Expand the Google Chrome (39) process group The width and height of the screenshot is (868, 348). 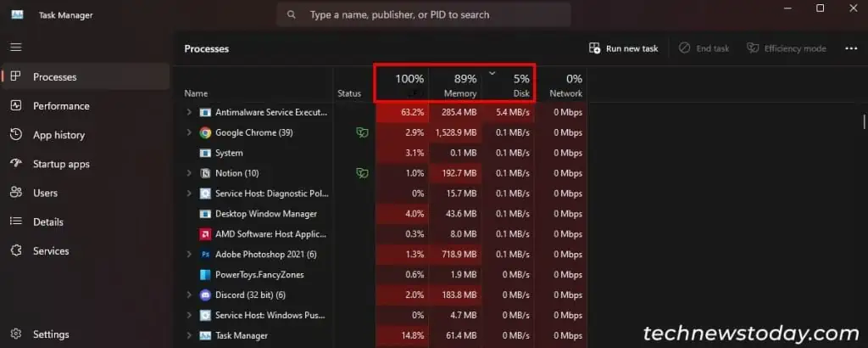coord(189,132)
